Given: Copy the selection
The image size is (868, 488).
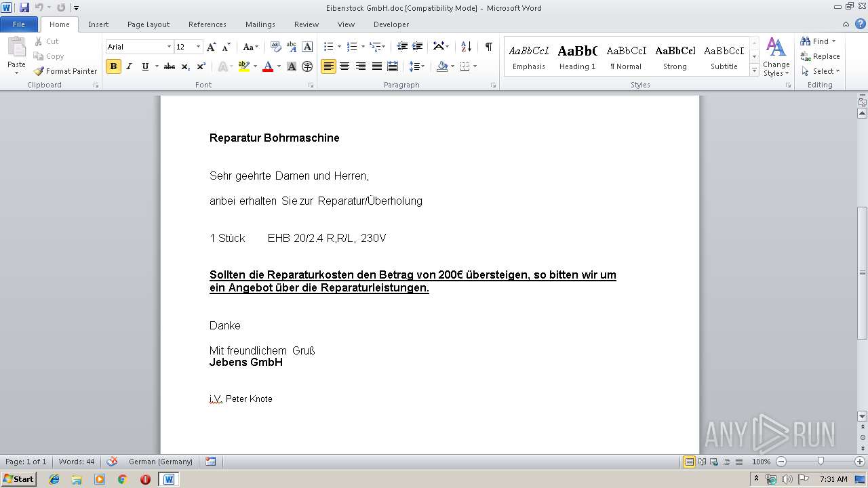Looking at the screenshot, I should [49, 56].
